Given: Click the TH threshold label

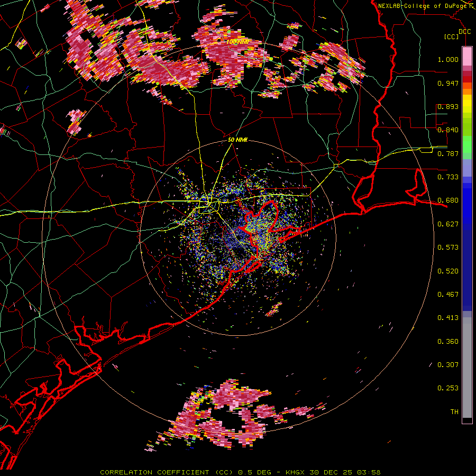Looking at the screenshot, I should coord(454,412).
